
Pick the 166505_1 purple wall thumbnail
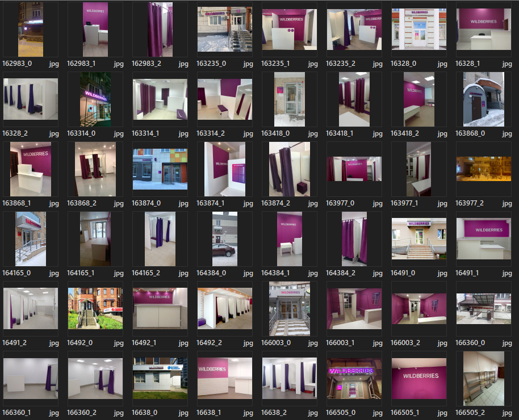pos(419,379)
